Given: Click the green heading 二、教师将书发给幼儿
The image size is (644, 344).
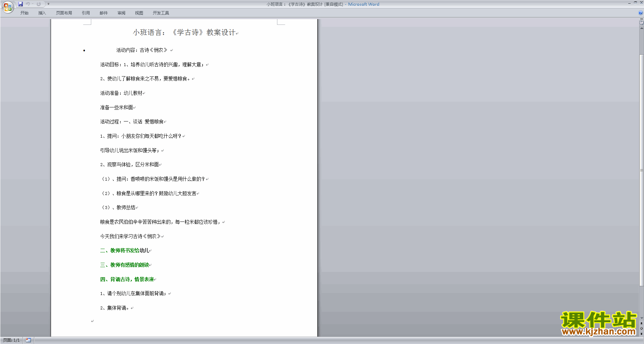Looking at the screenshot, I should click(124, 251).
